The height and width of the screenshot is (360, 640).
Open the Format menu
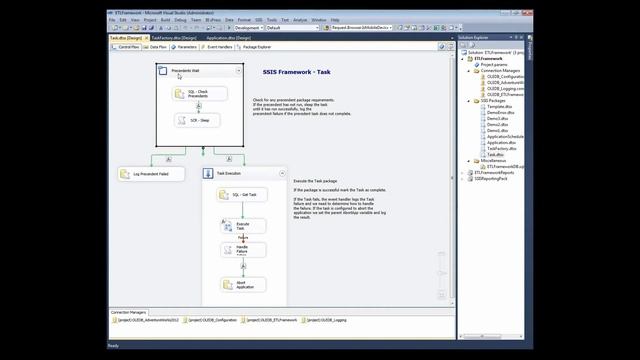click(244, 20)
